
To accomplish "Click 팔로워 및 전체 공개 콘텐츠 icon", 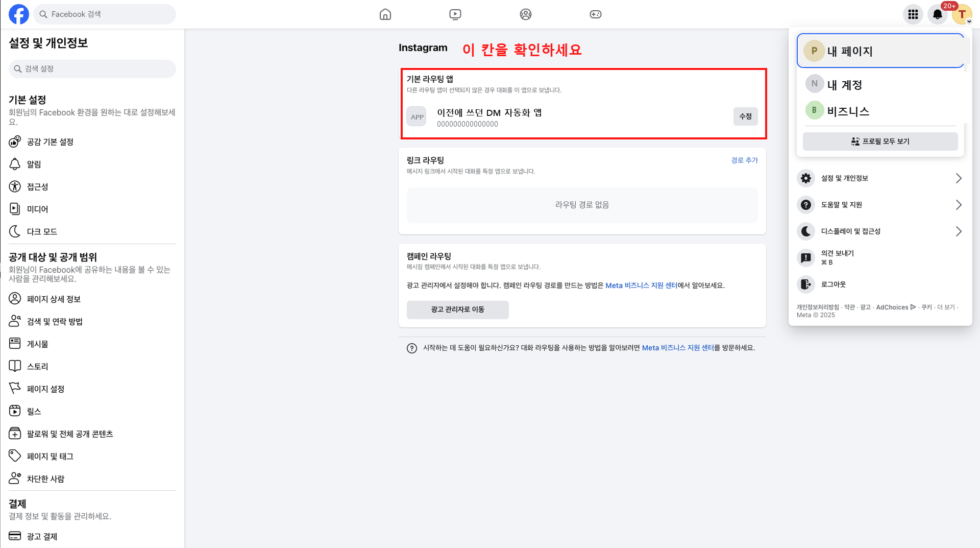I will (x=15, y=434).
